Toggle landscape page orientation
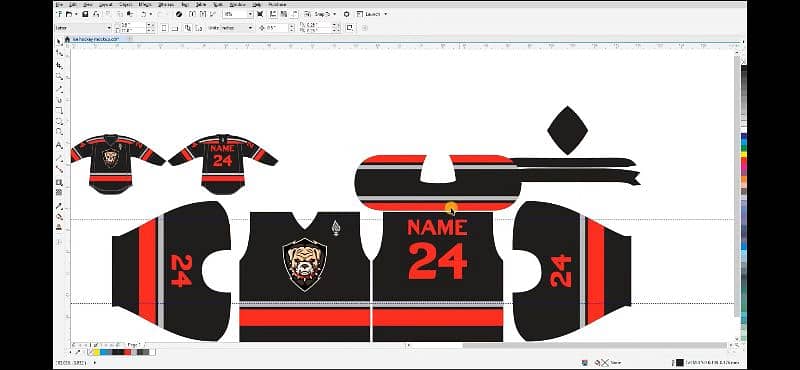The height and width of the screenshot is (370, 800). pos(176,28)
